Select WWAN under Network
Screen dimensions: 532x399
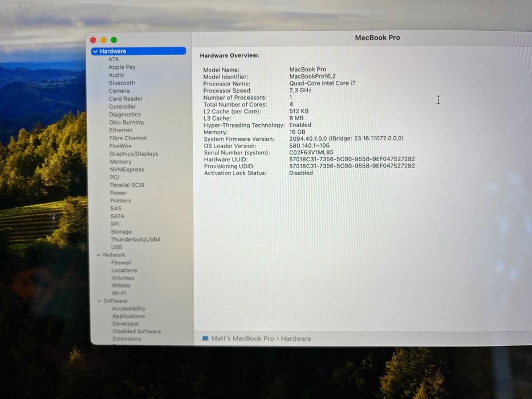coord(121,286)
